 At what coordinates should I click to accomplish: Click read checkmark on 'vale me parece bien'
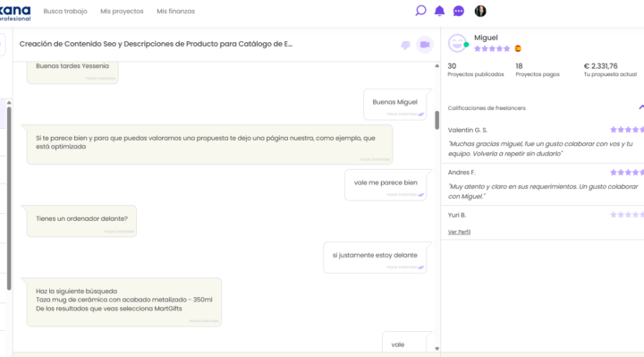point(421,195)
